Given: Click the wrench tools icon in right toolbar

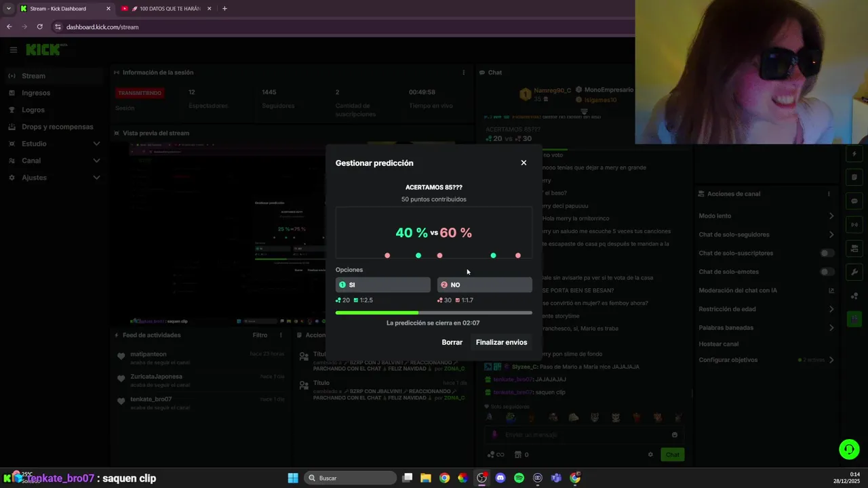Looking at the screenshot, I should coord(854,272).
